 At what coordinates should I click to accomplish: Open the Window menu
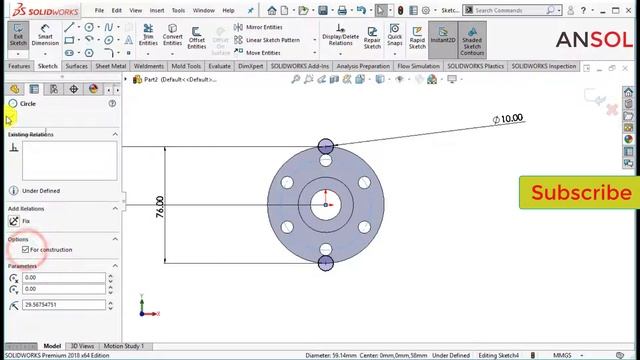point(204,11)
